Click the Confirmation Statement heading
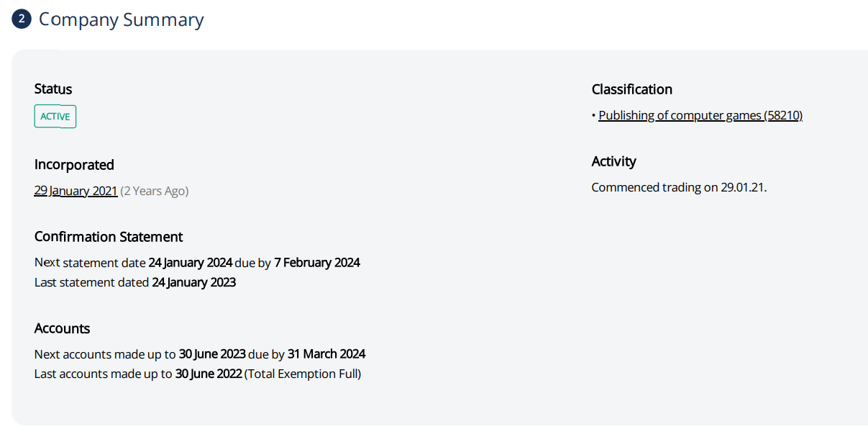Screen dimensions: 868x437 109,237
